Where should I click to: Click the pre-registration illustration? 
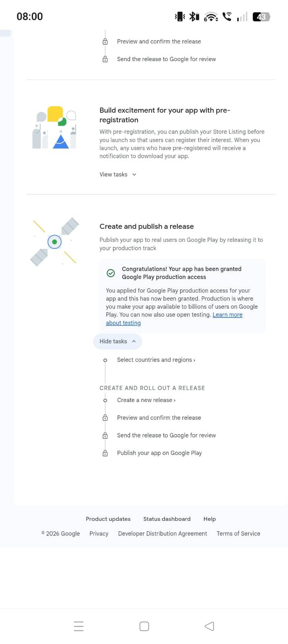[x=55, y=128]
